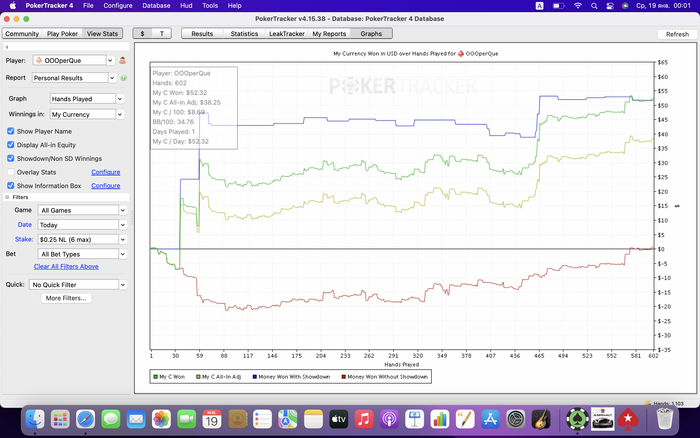Open System Preferences from the dock

[x=516, y=419]
